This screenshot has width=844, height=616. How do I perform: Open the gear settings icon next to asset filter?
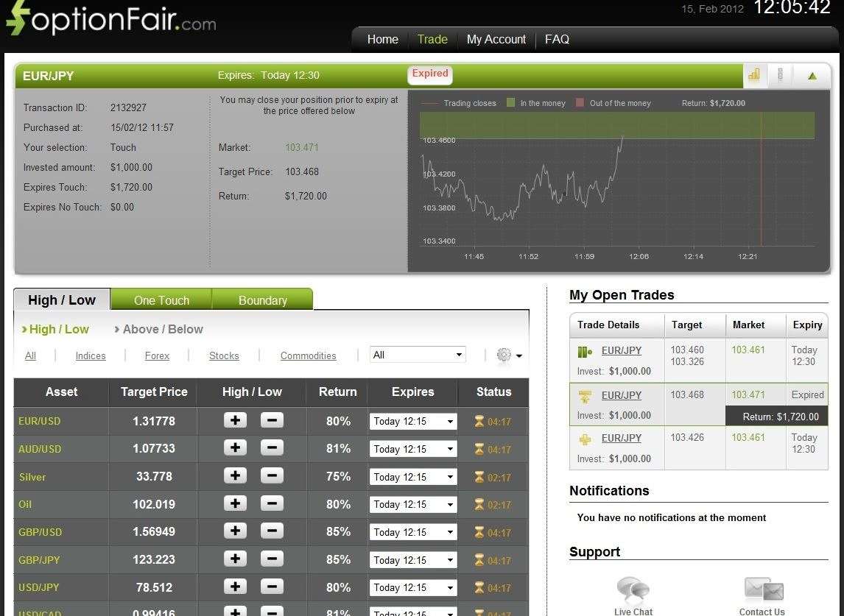(503, 355)
